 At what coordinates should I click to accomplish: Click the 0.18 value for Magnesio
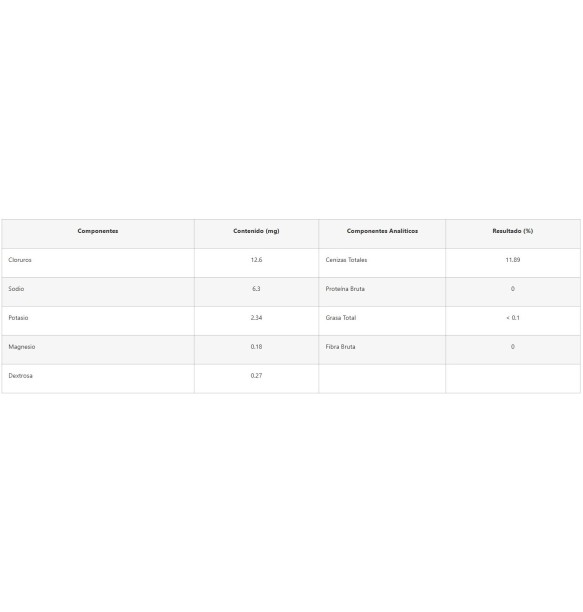(x=256, y=347)
